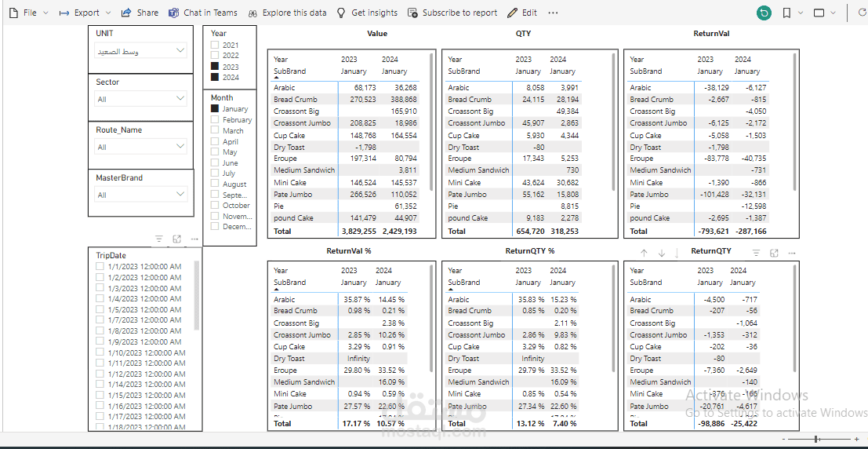Viewport: 868px width, 449px height.
Task: Click the green reset to default icon
Action: pyautogui.click(x=764, y=13)
